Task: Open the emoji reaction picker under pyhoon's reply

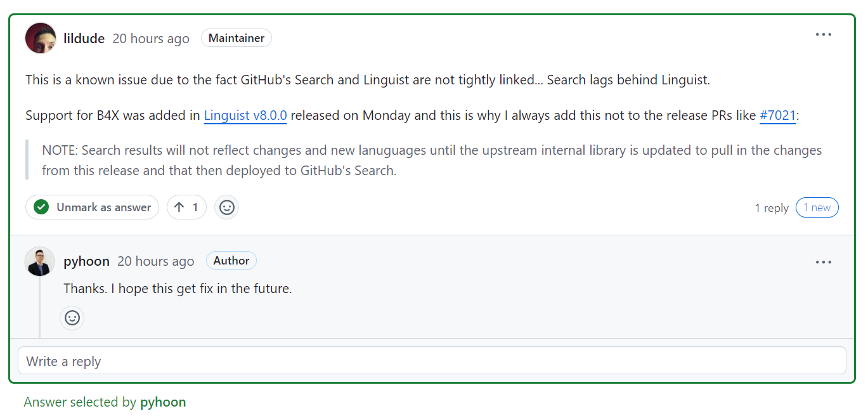Action: point(72,318)
